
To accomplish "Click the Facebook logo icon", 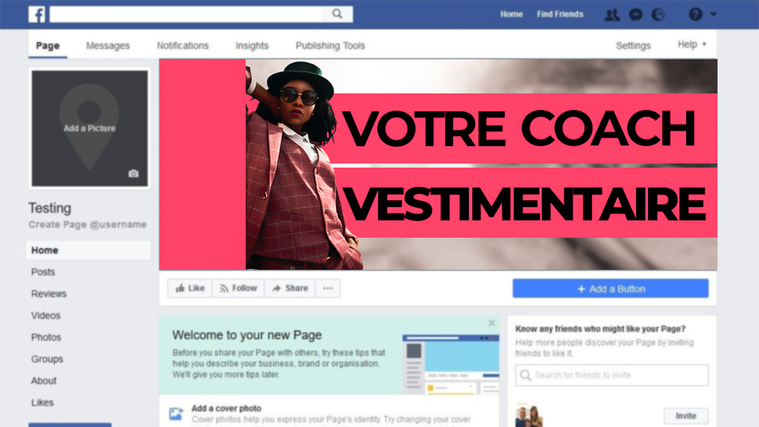I will (37, 15).
